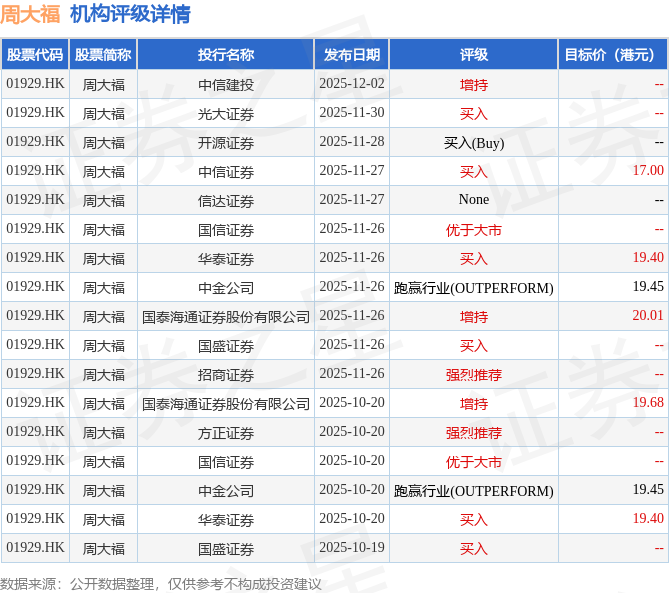This screenshot has height=593, width=669.
Task: Click 增持 in the 20.01 target row
Action: tap(474, 317)
